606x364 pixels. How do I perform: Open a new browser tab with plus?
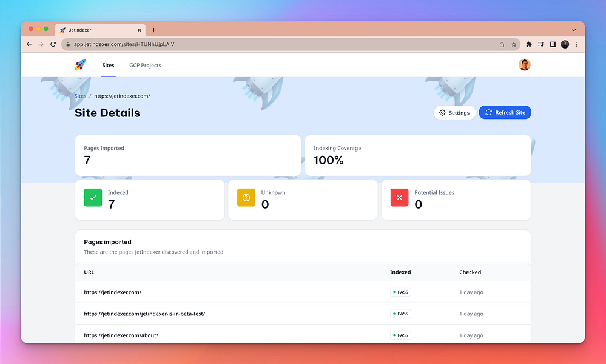(x=153, y=30)
